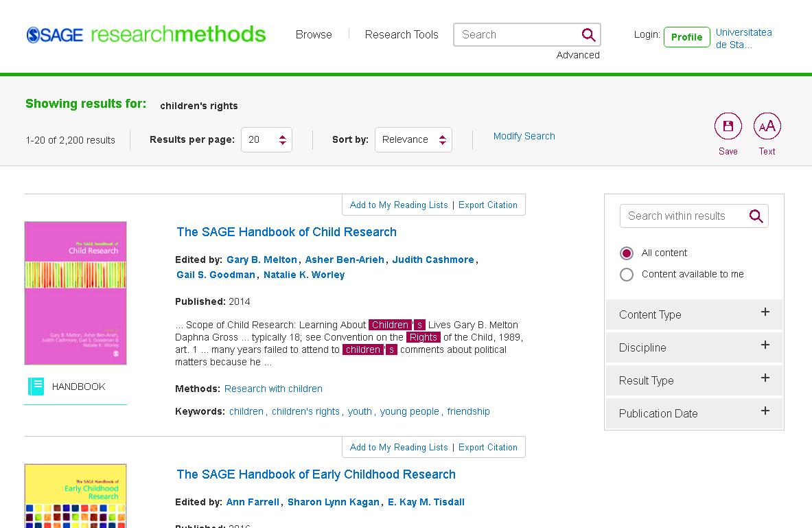Click the SAGE researchmethods logo
The height and width of the screenshot is (528, 812).
click(x=146, y=34)
